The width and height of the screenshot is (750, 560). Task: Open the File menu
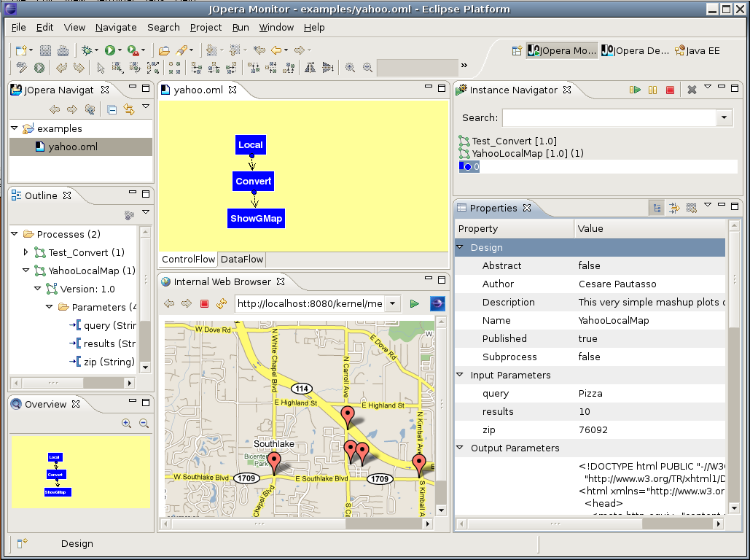click(18, 27)
